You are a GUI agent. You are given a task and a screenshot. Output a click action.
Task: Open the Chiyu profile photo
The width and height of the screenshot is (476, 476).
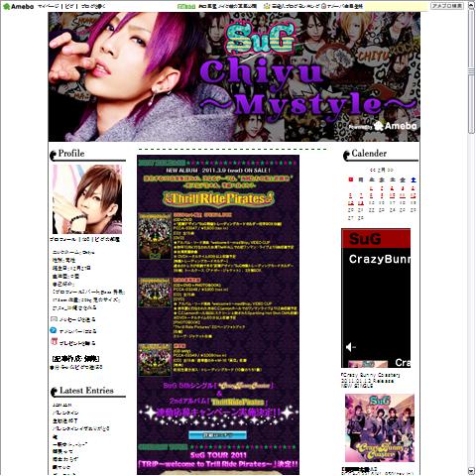click(x=87, y=199)
